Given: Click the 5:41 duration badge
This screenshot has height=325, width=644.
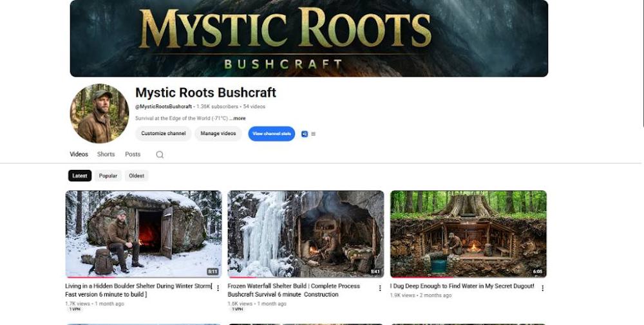Looking at the screenshot, I should (x=375, y=272).
